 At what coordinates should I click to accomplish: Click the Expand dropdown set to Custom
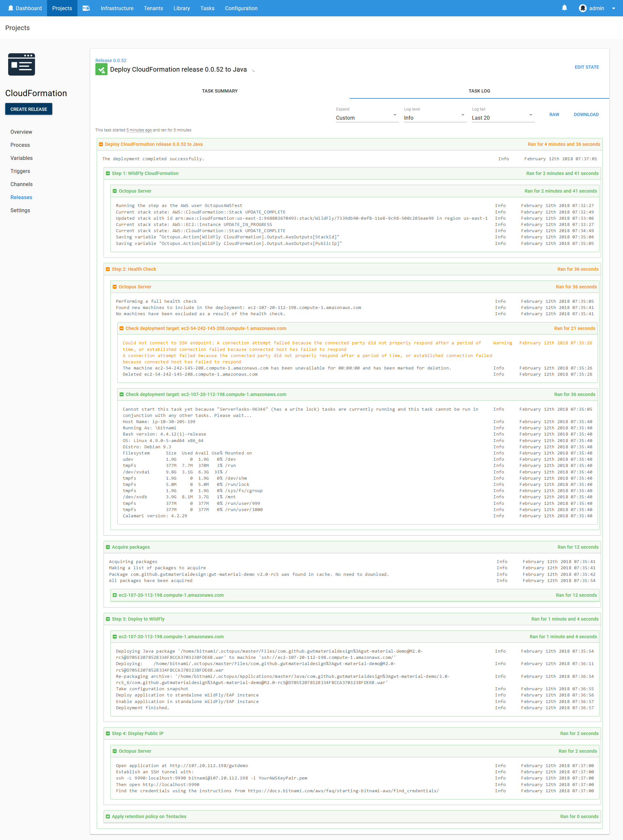[366, 117]
